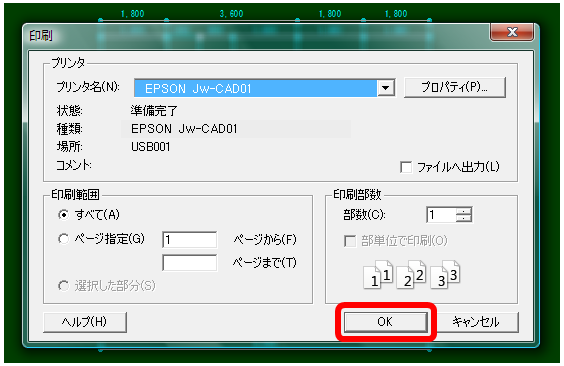Choose the ページ指定(G) radio option

pyautogui.click(x=63, y=238)
